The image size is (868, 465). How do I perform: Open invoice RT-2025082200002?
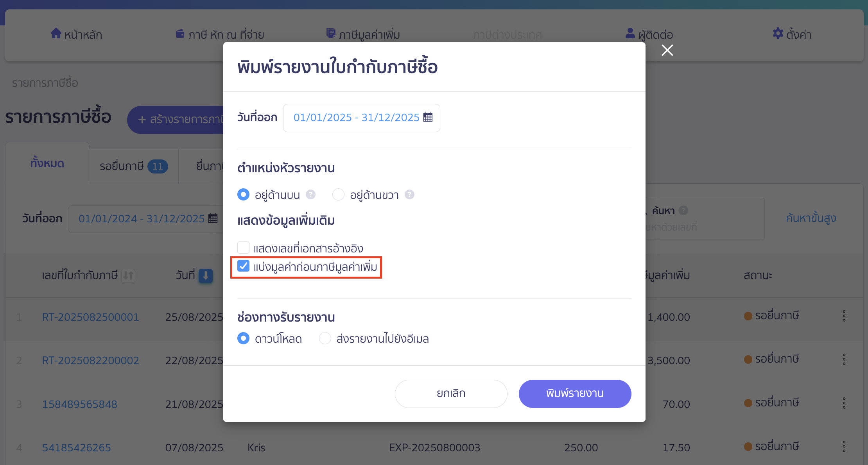click(x=90, y=360)
